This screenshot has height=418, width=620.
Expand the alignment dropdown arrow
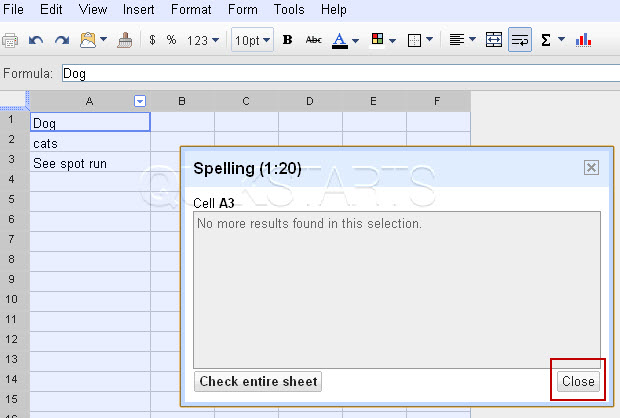[x=472, y=39]
